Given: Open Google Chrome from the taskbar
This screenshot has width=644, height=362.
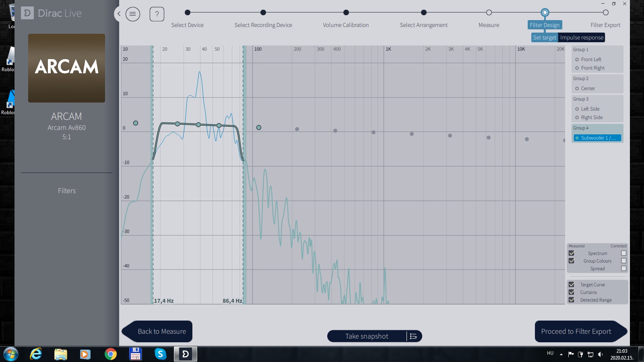Looking at the screenshot, I should (110, 354).
